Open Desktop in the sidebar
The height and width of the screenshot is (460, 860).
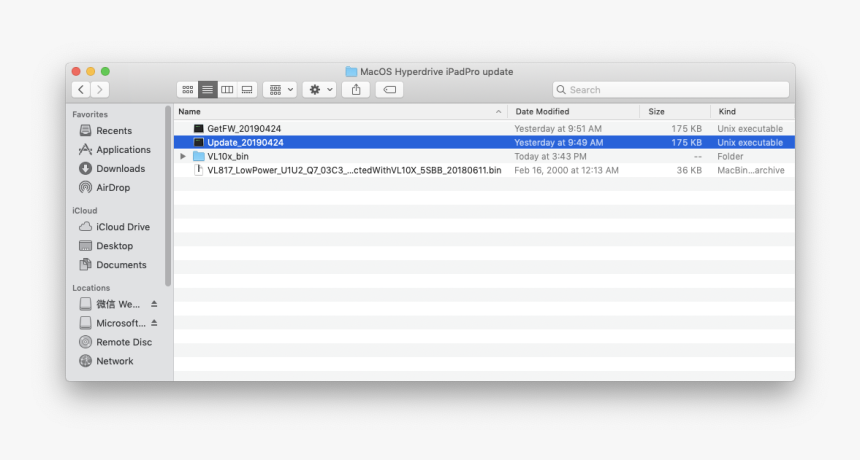[106, 246]
